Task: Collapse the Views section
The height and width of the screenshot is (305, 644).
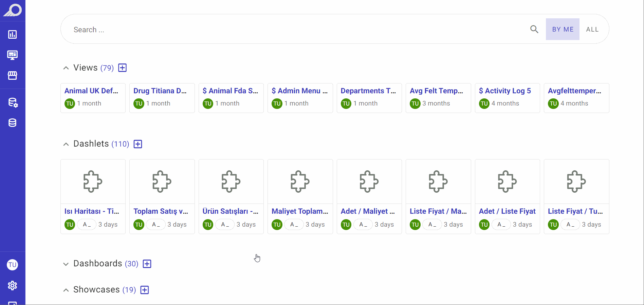Action: 66,68
